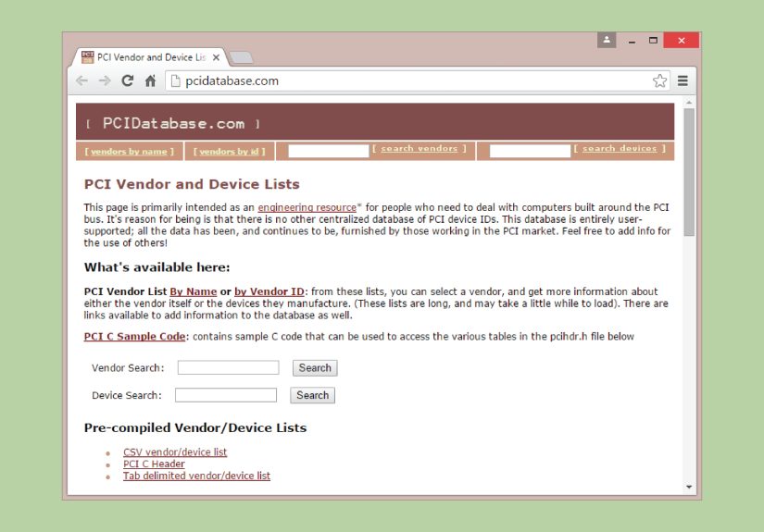Open the Tab delimited vendor/device list link
Viewport: 764px width, 532px height.
[196, 476]
